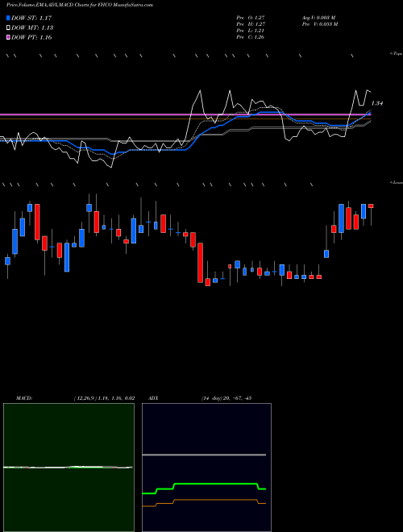Click the '<Lows' marker label
403x532 pixels.
(397, 182)
